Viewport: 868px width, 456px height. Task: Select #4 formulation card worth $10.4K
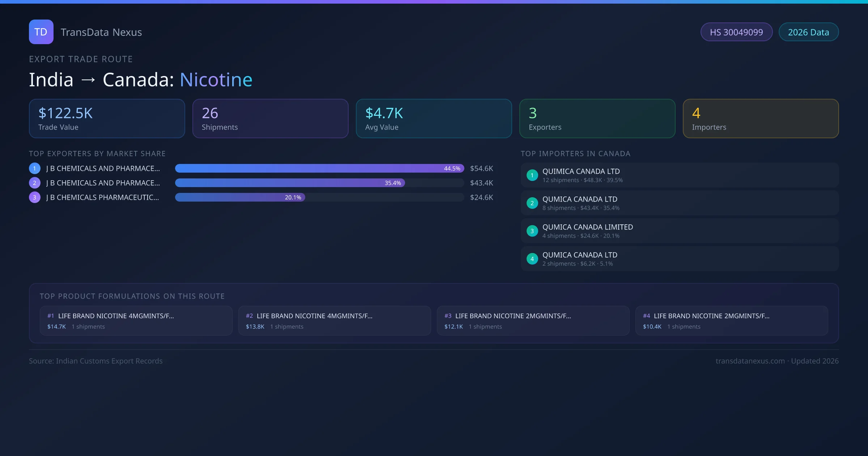click(731, 321)
